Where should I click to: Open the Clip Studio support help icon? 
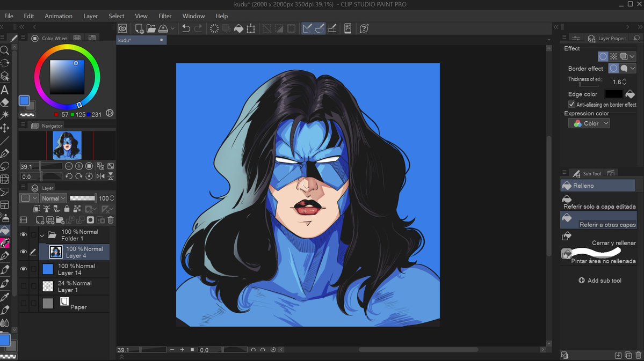pyautogui.click(x=364, y=28)
